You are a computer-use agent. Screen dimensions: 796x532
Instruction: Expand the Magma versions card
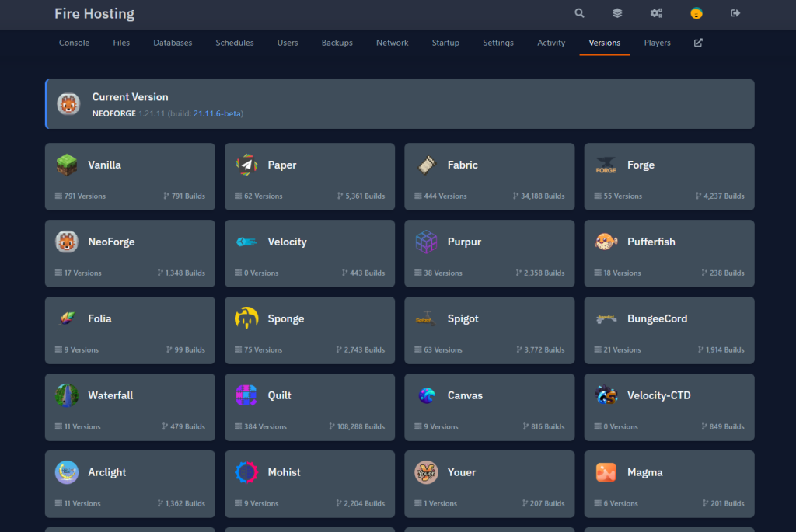669,484
